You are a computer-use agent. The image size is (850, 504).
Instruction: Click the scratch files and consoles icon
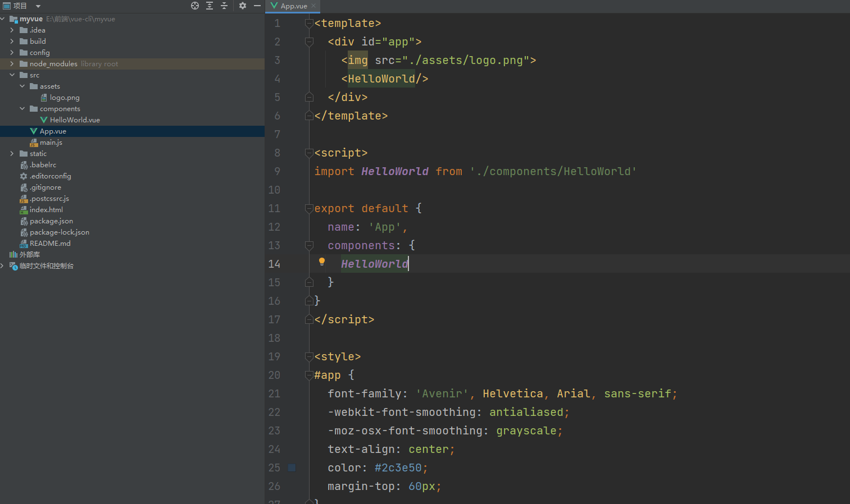[x=13, y=266]
